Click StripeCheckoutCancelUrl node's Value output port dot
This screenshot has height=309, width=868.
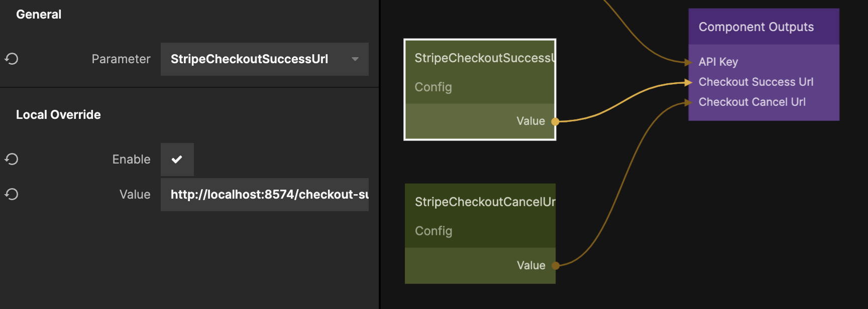coord(556,265)
